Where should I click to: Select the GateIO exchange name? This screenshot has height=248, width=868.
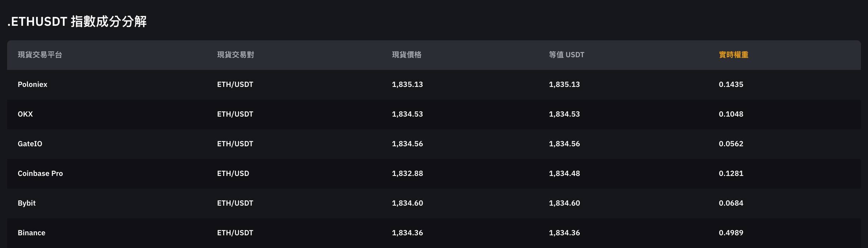tap(30, 144)
